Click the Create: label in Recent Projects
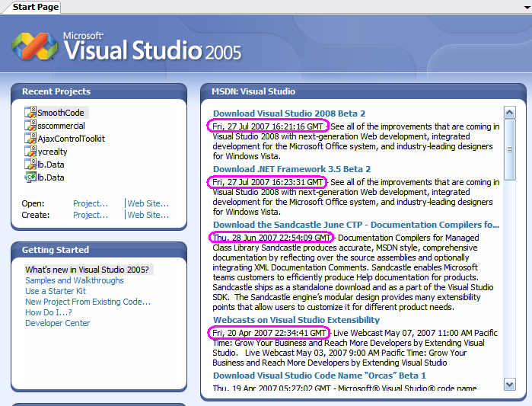The image size is (532, 406). point(36,215)
